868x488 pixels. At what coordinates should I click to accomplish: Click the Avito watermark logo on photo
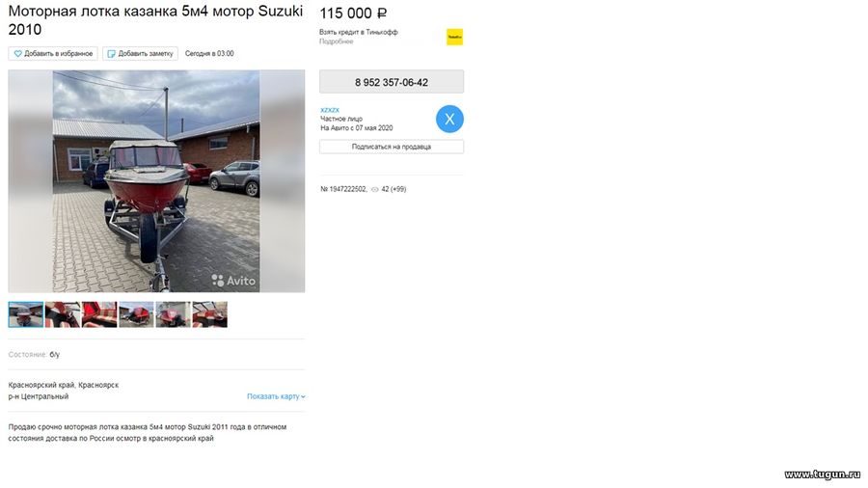click(x=233, y=281)
